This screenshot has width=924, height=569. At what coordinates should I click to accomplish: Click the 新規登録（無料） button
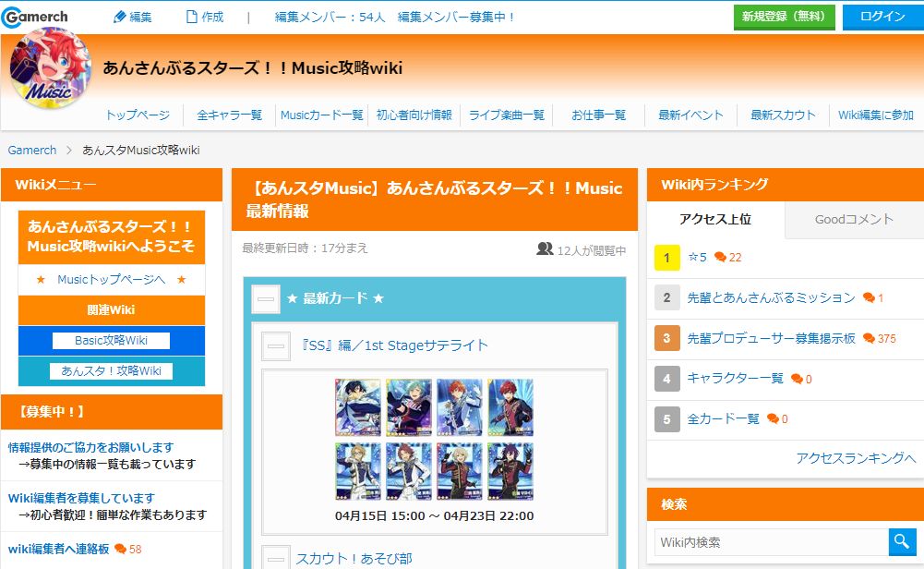pos(785,18)
